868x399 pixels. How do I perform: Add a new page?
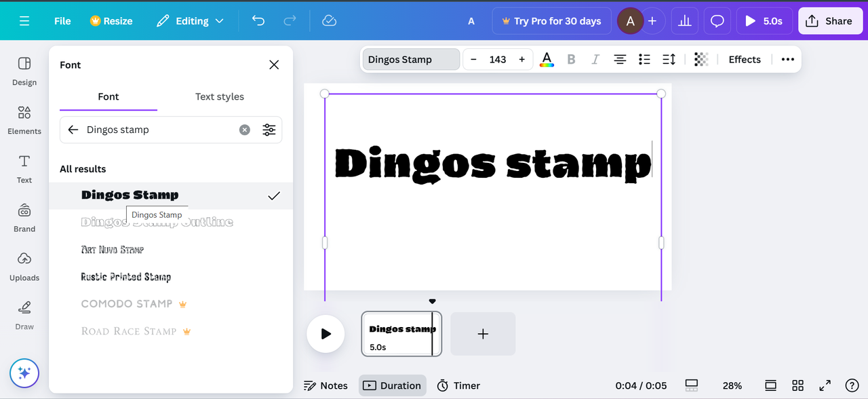tap(483, 334)
